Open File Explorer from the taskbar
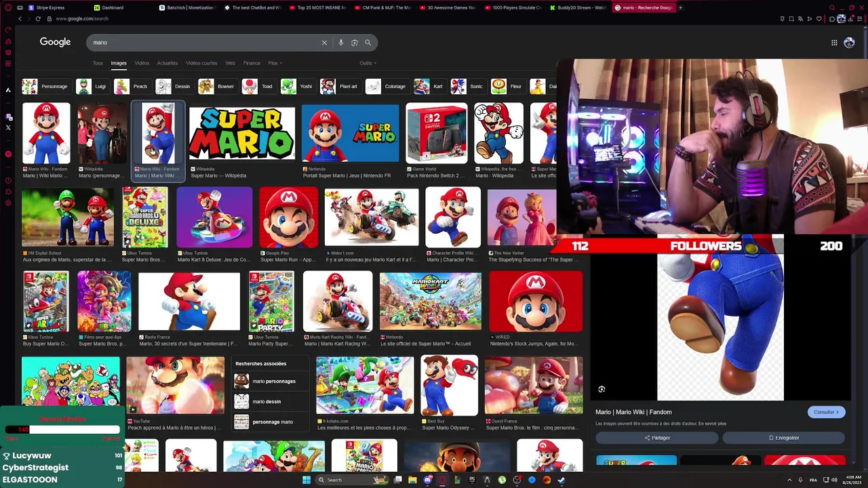The height and width of the screenshot is (488, 868). pos(412,480)
